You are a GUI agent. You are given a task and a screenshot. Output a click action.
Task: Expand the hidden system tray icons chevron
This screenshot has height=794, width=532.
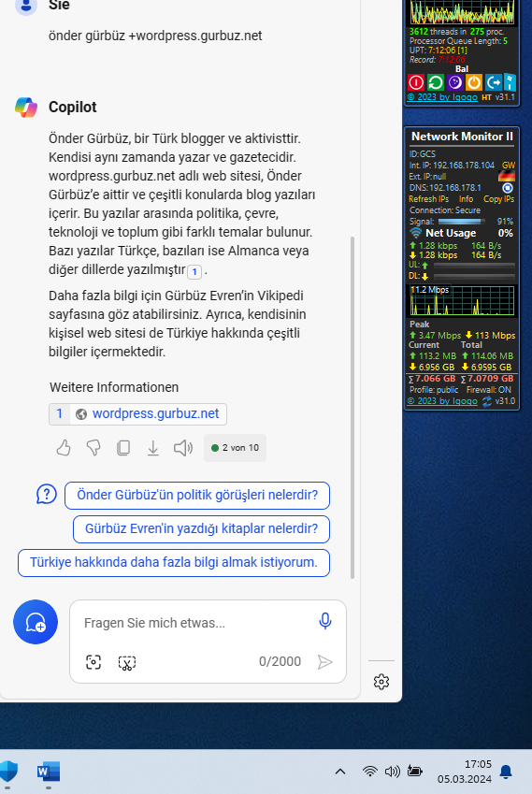pyautogui.click(x=340, y=772)
